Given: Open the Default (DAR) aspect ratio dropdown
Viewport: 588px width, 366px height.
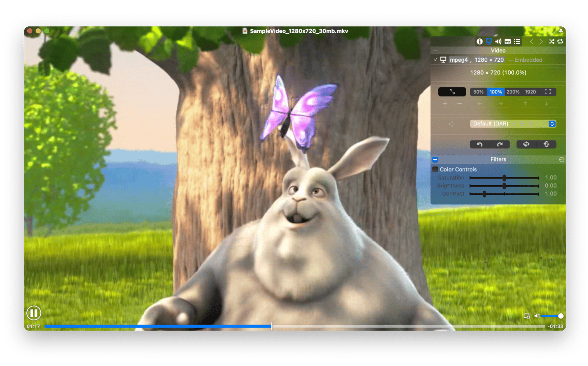Looking at the screenshot, I should [x=513, y=124].
